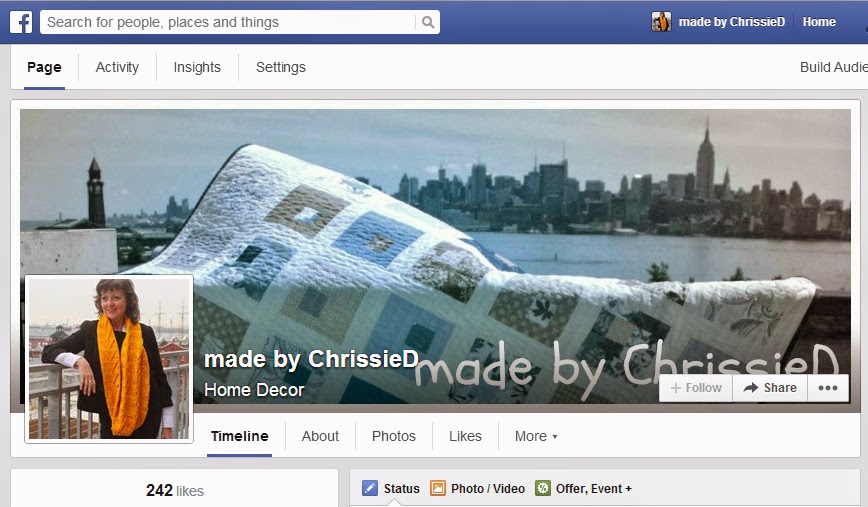Select the Status pencil icon
The image size is (868, 507).
click(370, 488)
